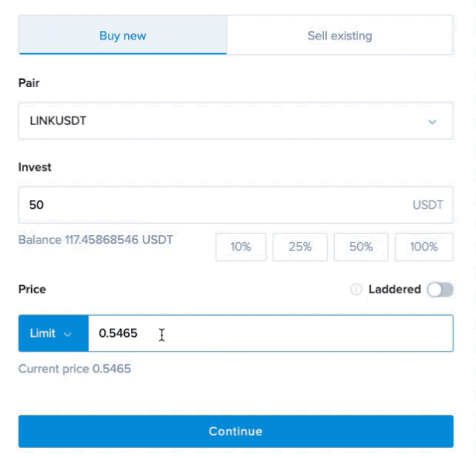The height and width of the screenshot is (458, 476).
Task: Click the Balance 117.45868546 USDT text
Action: [x=96, y=240]
